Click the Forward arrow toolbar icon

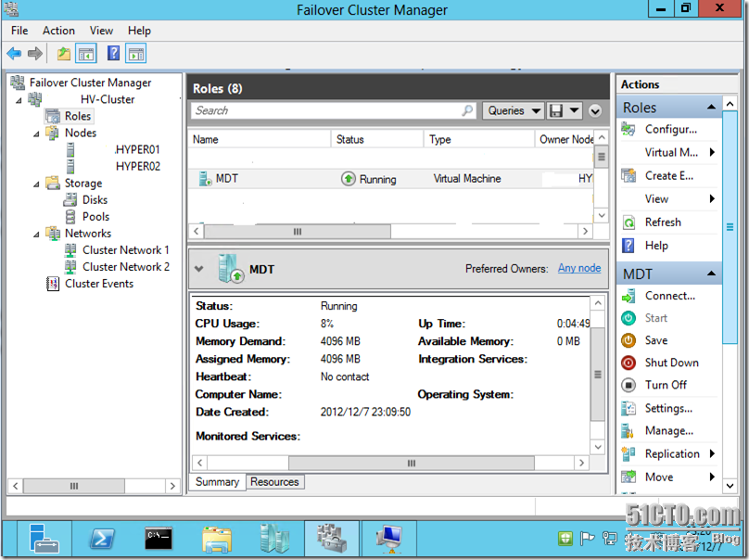[35, 54]
